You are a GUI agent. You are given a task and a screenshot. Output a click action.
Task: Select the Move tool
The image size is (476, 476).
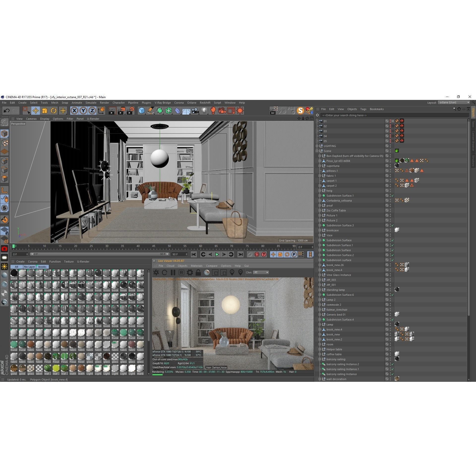tap(35, 111)
